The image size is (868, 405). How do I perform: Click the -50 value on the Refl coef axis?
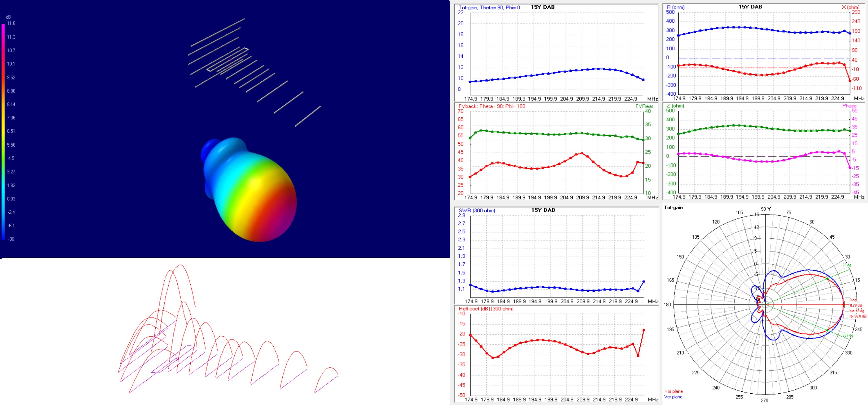tap(462, 395)
